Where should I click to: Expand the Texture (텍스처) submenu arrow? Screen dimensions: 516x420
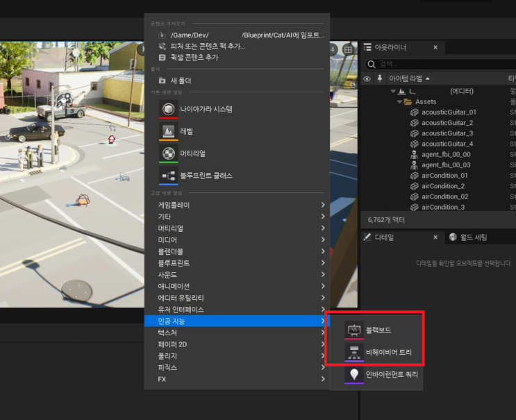tap(323, 333)
